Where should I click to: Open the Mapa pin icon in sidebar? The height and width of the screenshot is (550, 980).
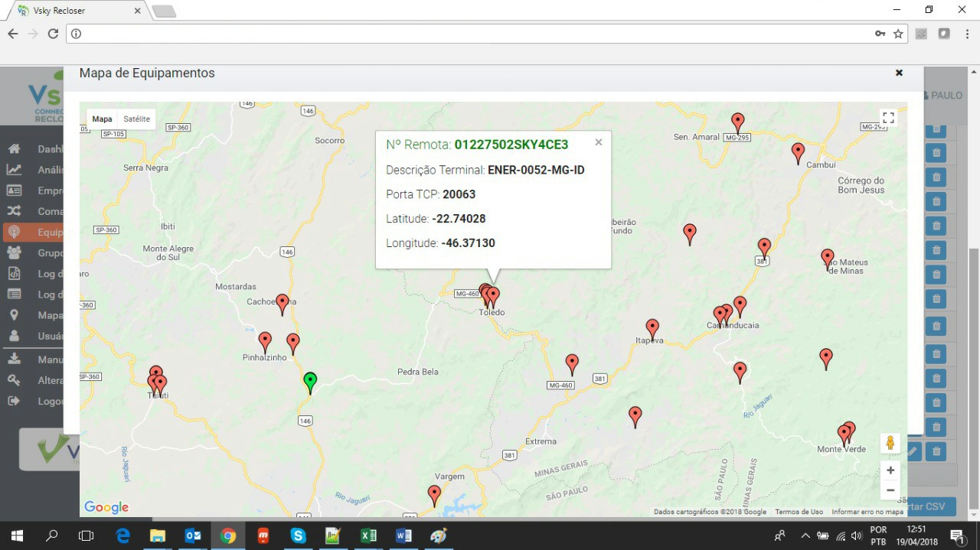[x=14, y=315]
